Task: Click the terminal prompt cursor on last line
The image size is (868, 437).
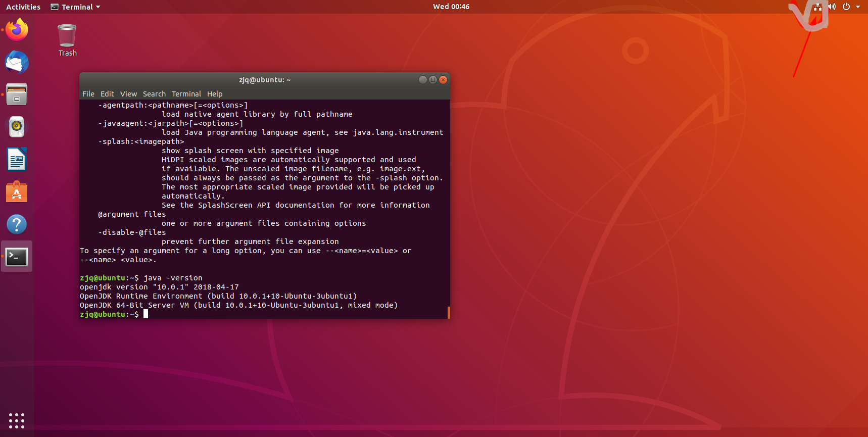Action: [x=146, y=314]
